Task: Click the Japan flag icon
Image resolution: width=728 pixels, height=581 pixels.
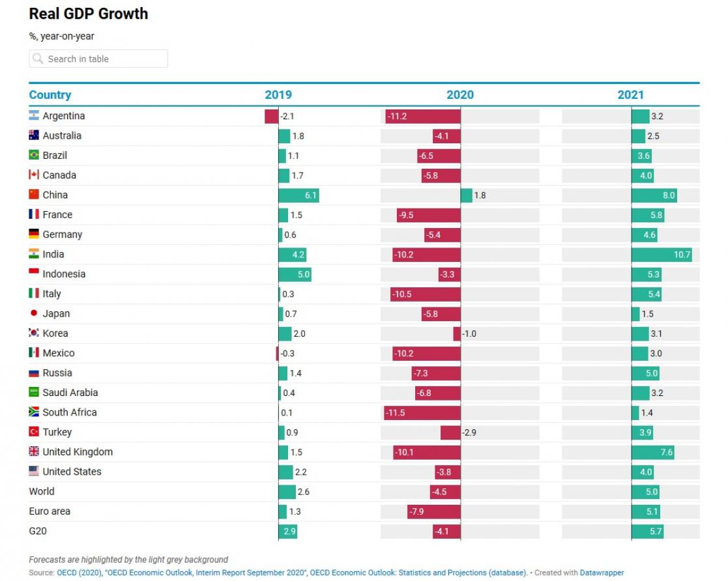Action: pos(34,313)
